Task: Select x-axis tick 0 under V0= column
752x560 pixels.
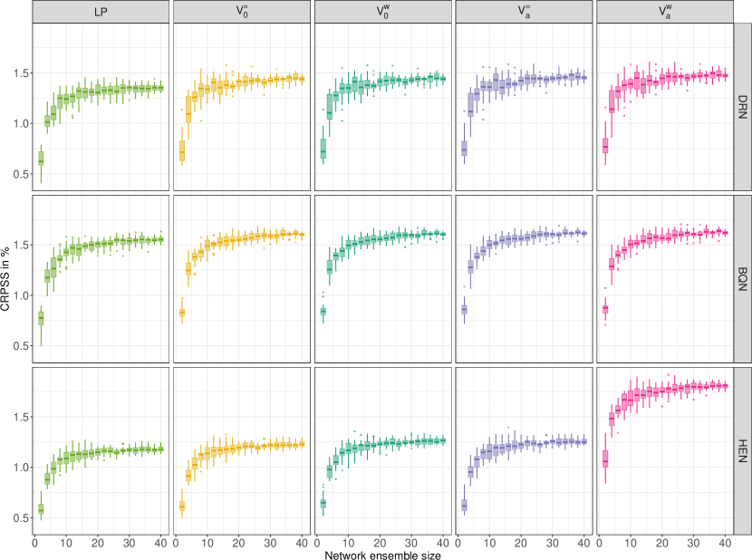Action: point(176,543)
